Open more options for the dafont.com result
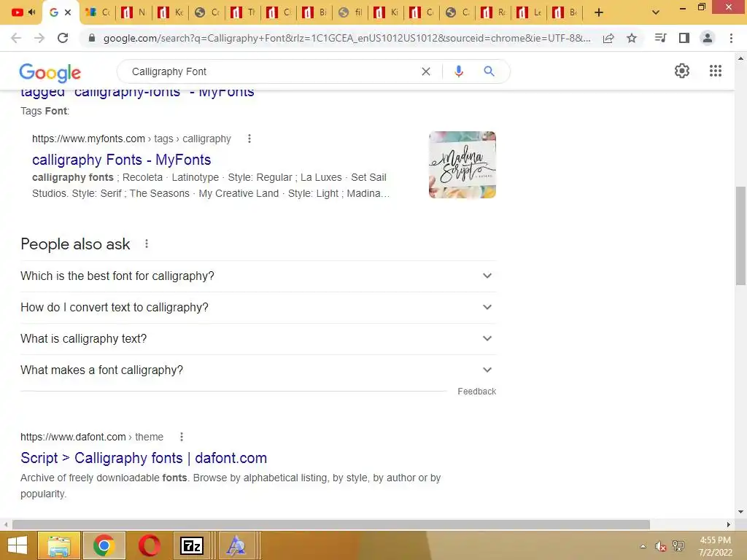 [x=182, y=437]
